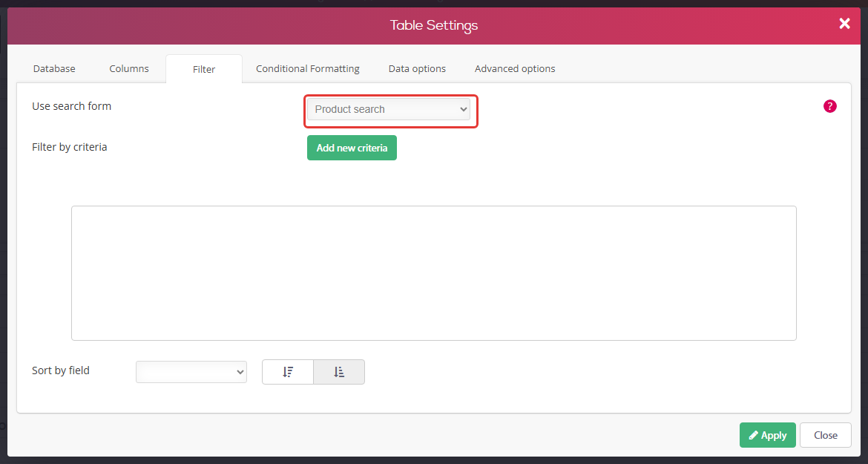Open the Advanced options tab
The width and height of the screenshot is (868, 464).
pyautogui.click(x=515, y=68)
